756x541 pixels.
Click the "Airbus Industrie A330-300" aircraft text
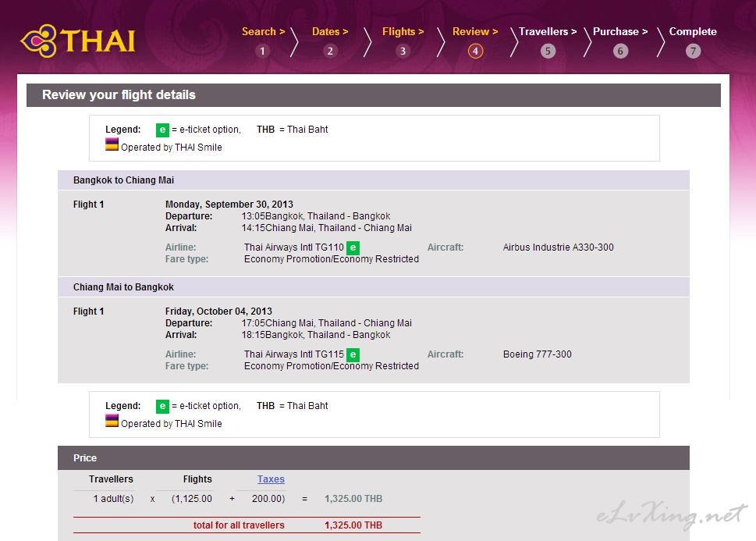(559, 247)
